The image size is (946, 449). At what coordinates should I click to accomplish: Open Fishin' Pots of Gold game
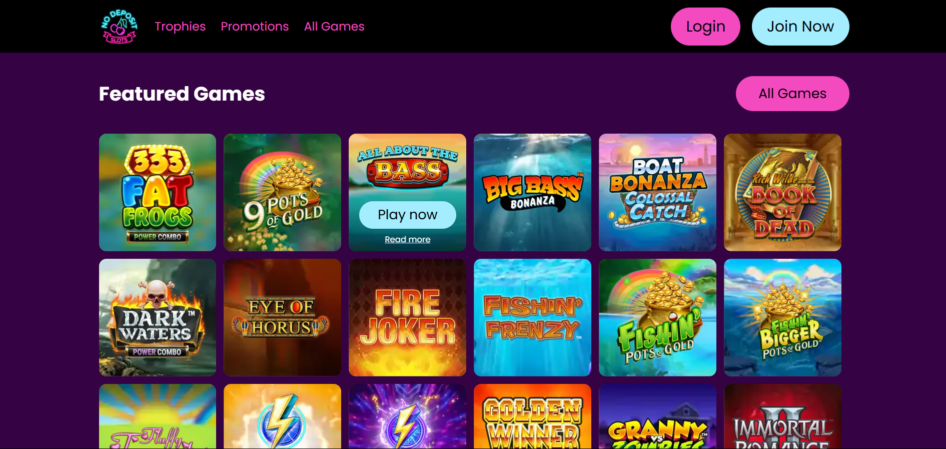point(658,317)
